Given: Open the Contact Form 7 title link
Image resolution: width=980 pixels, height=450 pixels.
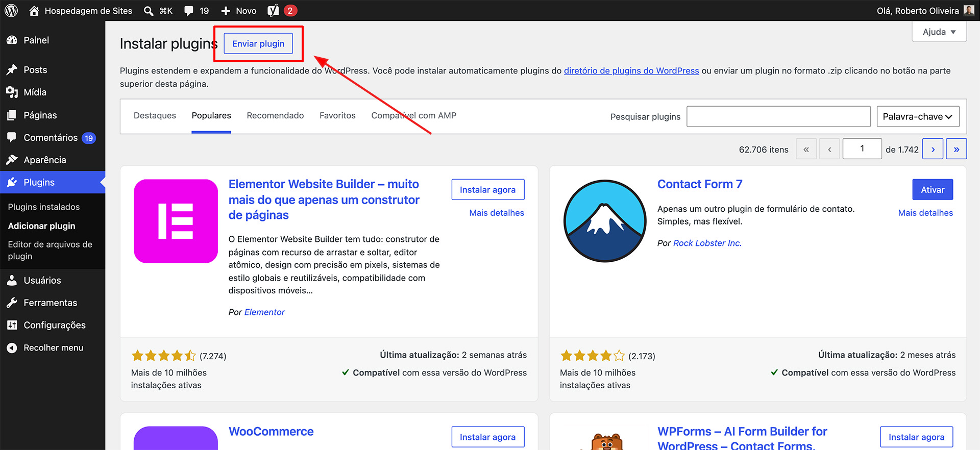Looking at the screenshot, I should 700,184.
